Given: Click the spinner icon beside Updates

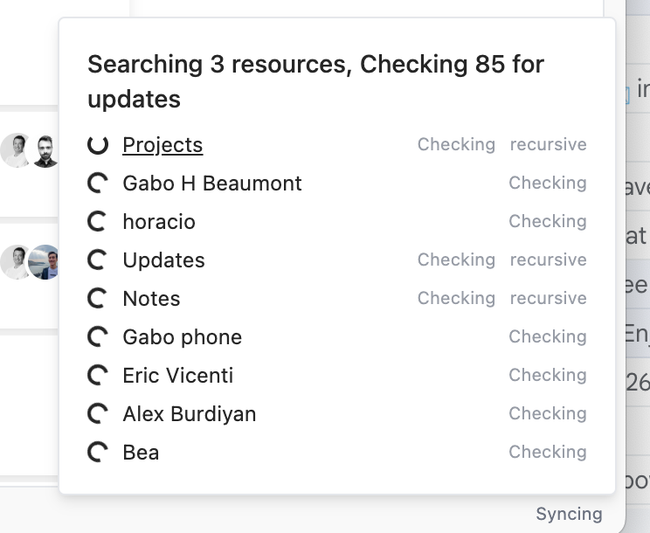Looking at the screenshot, I should click(97, 260).
